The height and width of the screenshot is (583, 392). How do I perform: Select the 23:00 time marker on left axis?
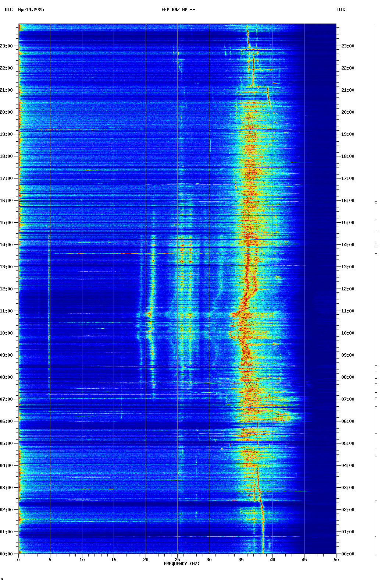coord(7,46)
